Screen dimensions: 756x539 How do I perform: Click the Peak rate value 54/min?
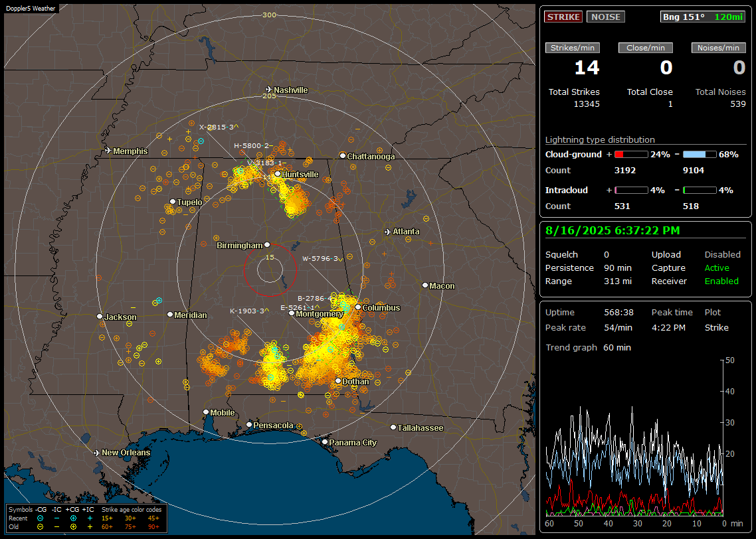point(618,327)
